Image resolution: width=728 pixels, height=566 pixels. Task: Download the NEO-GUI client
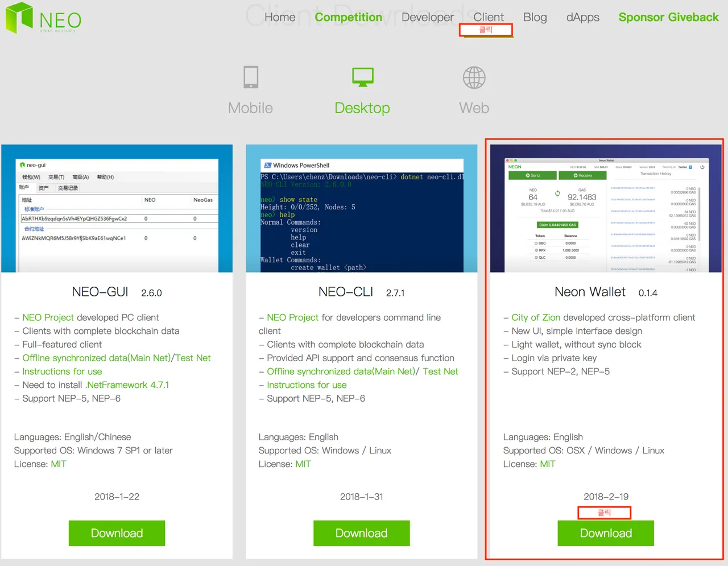point(117,533)
